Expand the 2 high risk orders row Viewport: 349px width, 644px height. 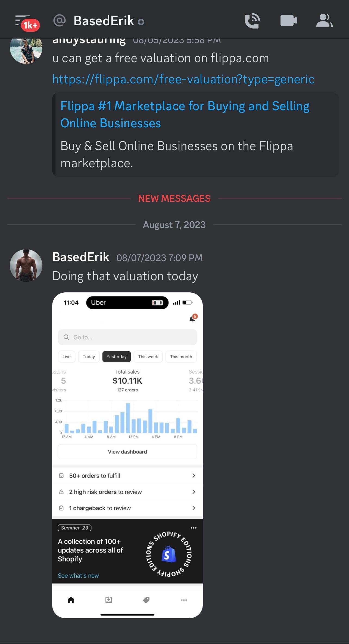127,492
